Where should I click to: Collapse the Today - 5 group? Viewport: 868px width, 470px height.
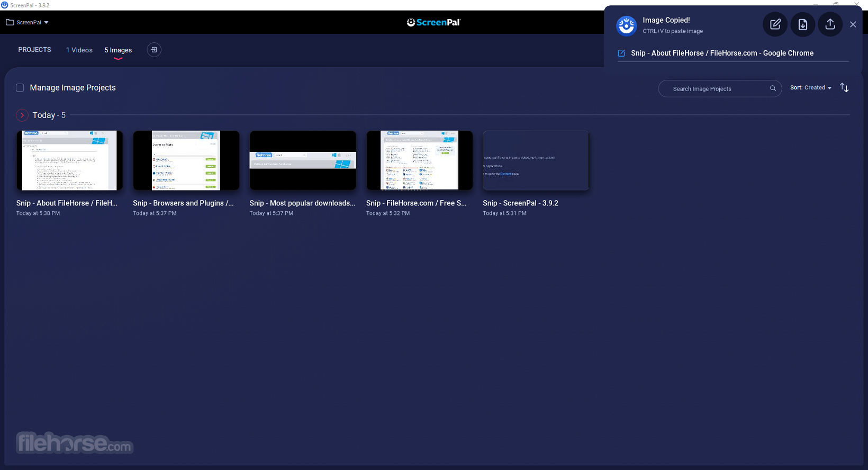pyautogui.click(x=22, y=115)
